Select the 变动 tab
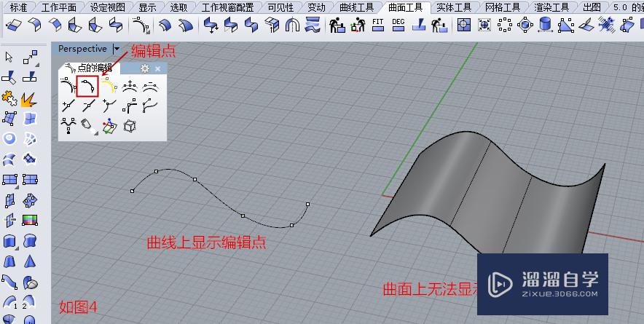644x324 pixels. (x=316, y=7)
